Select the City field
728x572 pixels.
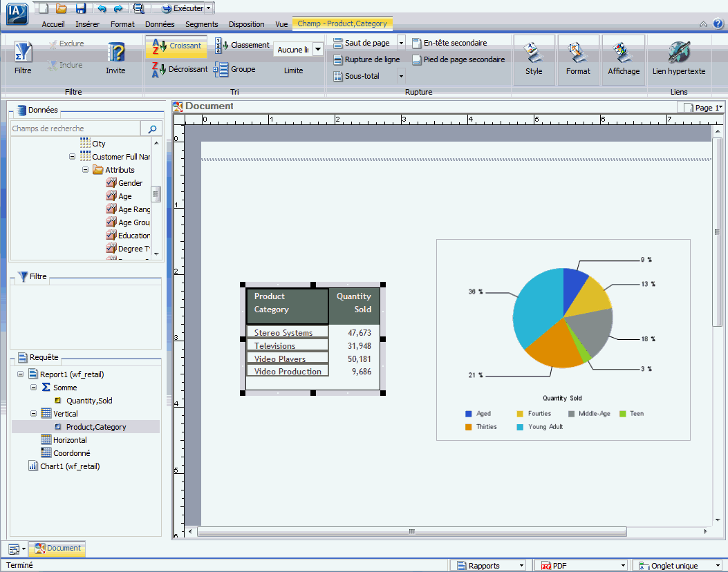click(93, 144)
